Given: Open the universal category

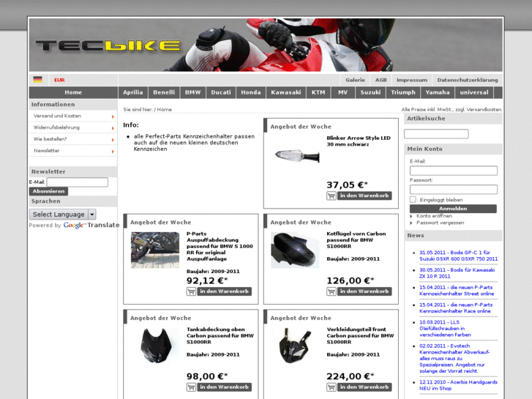Looking at the screenshot, I should [474, 92].
